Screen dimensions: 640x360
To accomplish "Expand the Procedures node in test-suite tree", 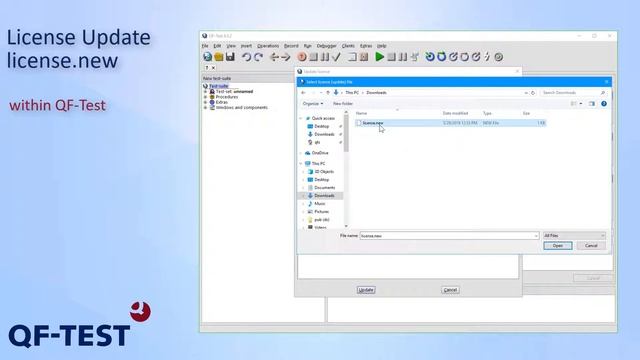I will click(x=206, y=97).
